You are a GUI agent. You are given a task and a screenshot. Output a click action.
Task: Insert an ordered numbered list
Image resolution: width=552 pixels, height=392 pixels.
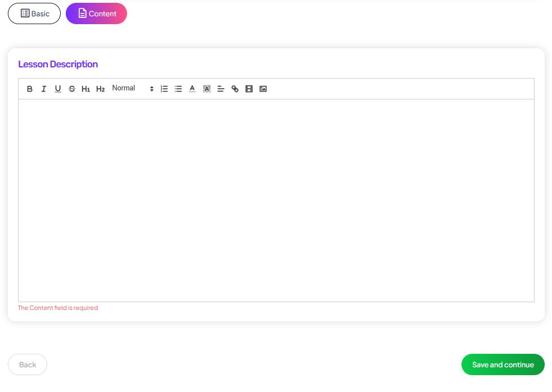[x=164, y=89]
